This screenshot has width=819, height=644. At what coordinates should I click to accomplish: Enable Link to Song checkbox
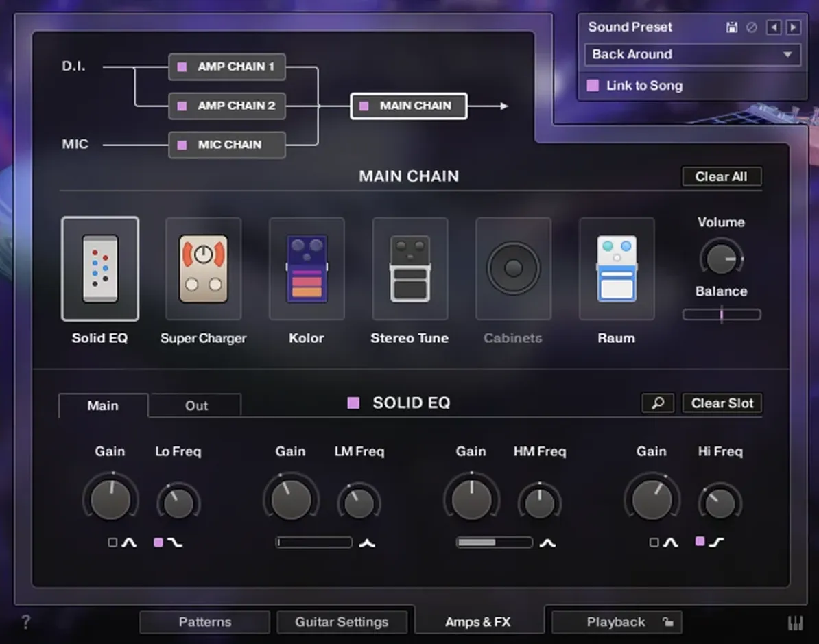pyautogui.click(x=593, y=85)
